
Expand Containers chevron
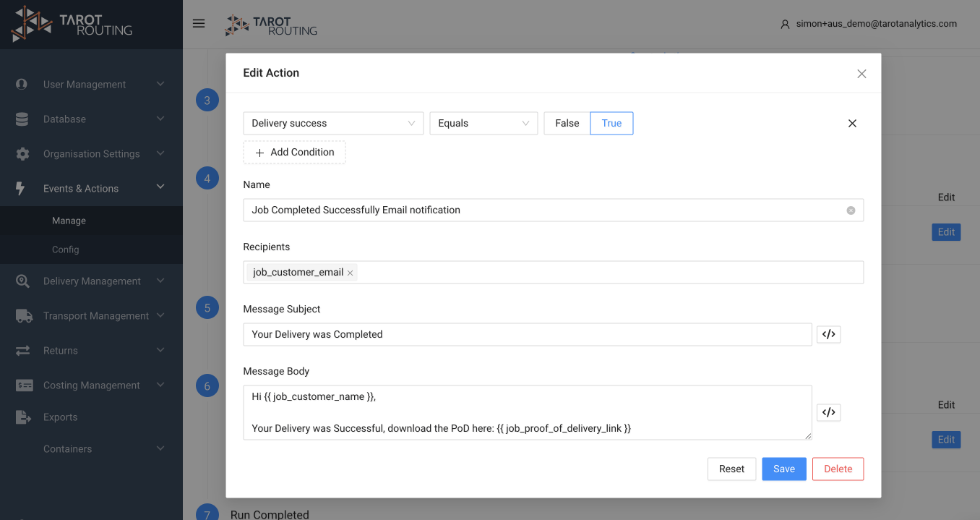(160, 448)
